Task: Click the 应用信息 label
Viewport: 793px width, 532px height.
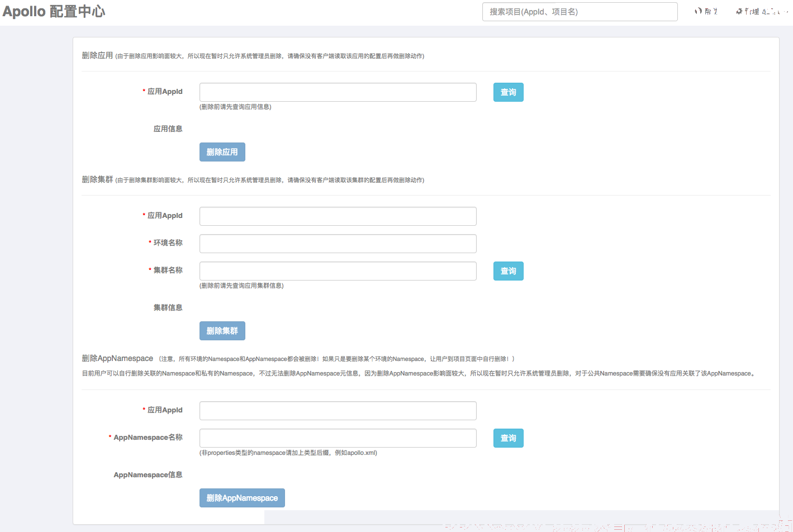Action: click(168, 129)
